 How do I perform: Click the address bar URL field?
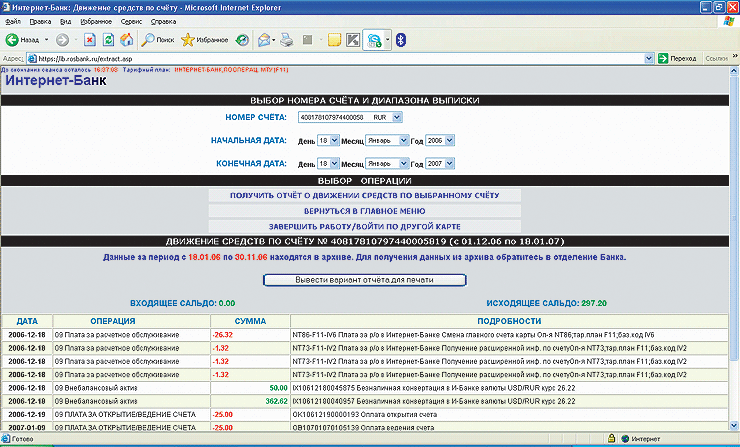click(x=340, y=59)
